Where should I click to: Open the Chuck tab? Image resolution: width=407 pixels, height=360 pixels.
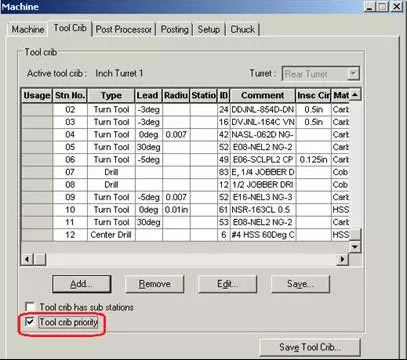pos(243,29)
